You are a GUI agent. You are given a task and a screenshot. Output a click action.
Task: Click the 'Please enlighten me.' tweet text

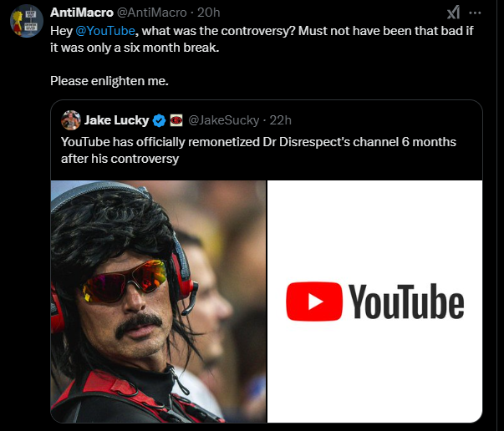click(x=109, y=81)
